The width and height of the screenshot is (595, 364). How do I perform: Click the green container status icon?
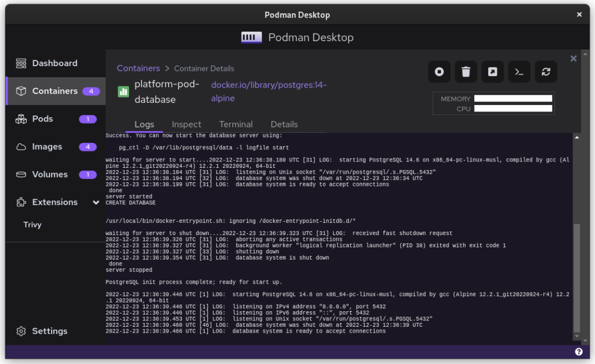click(123, 92)
